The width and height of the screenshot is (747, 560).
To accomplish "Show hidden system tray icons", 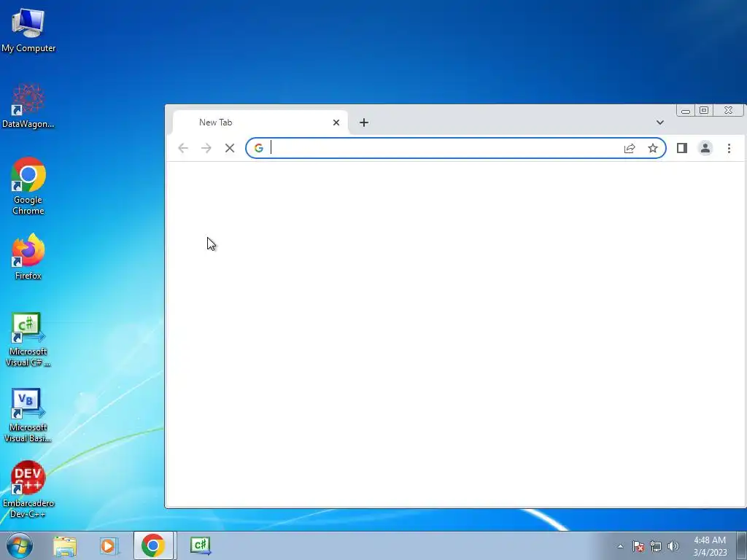I will click(620, 546).
